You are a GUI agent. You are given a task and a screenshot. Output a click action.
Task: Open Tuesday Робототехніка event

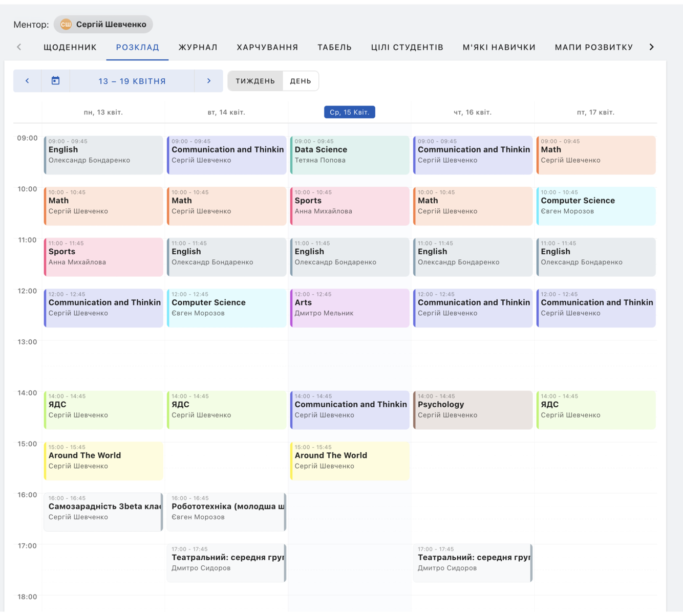pyautogui.click(x=226, y=512)
